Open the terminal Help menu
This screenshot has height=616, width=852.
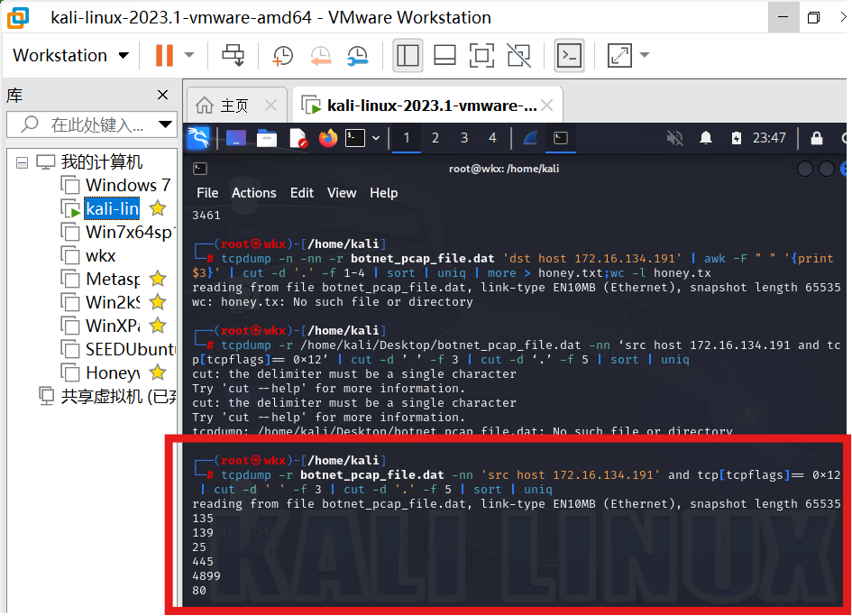coord(383,193)
